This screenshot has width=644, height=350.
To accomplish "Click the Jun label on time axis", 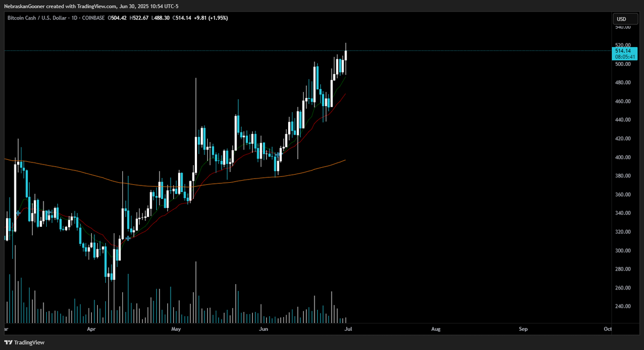I will click(x=263, y=329).
